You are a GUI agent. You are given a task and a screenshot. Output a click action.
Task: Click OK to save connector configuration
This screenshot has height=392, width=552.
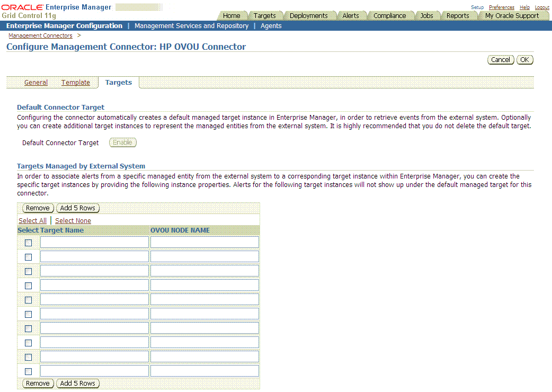coord(524,59)
